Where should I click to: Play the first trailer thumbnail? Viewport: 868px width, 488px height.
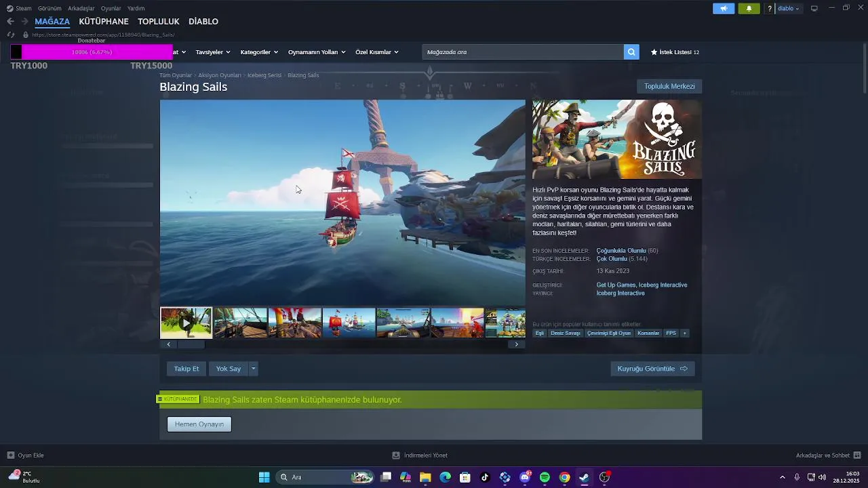coord(186,323)
